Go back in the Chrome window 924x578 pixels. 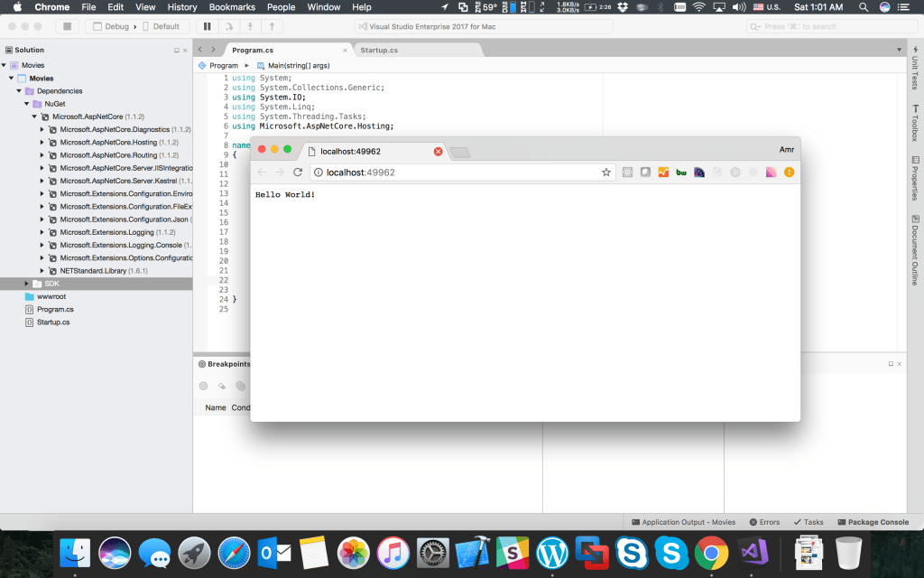click(x=262, y=172)
